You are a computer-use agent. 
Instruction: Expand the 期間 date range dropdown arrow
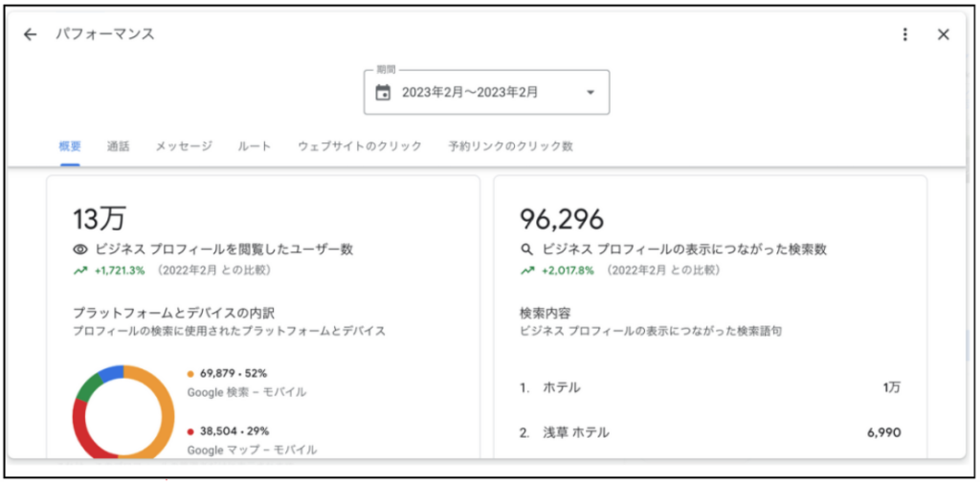pos(590,93)
